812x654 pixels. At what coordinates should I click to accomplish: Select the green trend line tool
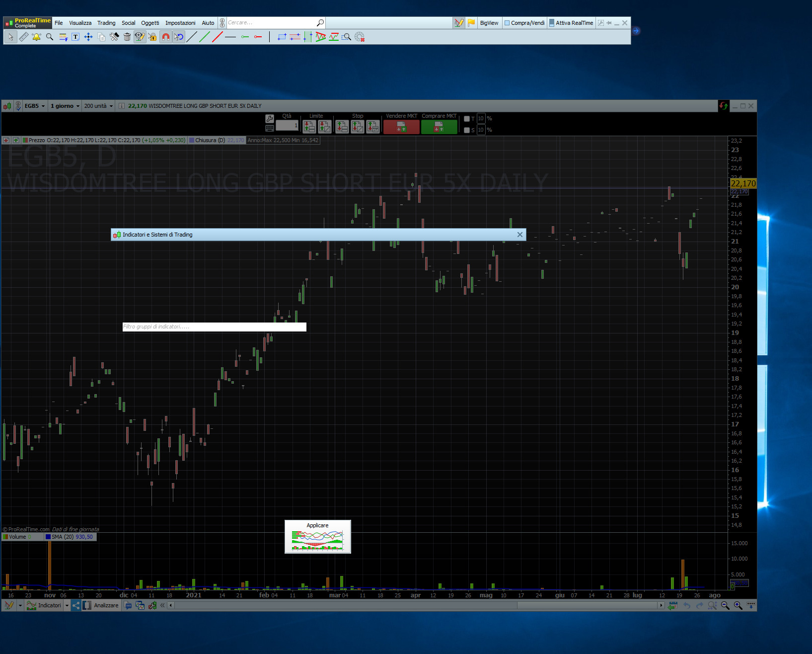tap(205, 37)
